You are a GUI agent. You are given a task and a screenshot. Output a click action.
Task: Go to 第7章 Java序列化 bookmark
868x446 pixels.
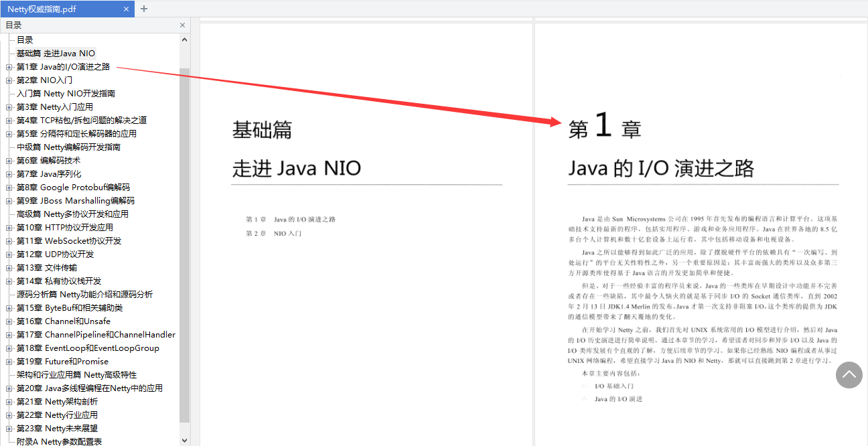pos(49,174)
